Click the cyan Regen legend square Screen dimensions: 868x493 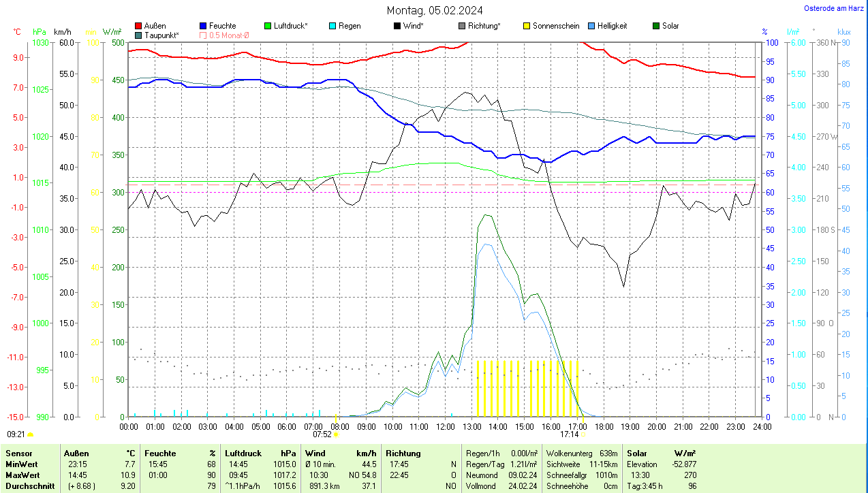coord(333,26)
